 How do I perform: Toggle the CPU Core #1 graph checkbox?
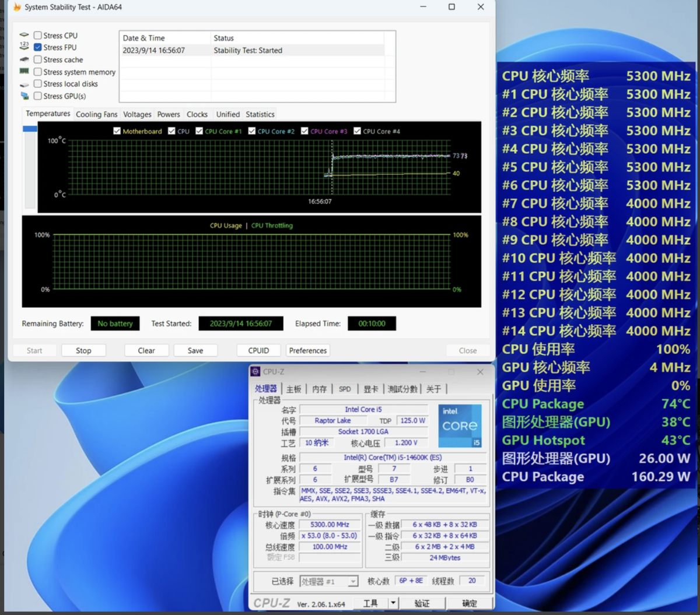[x=199, y=131]
